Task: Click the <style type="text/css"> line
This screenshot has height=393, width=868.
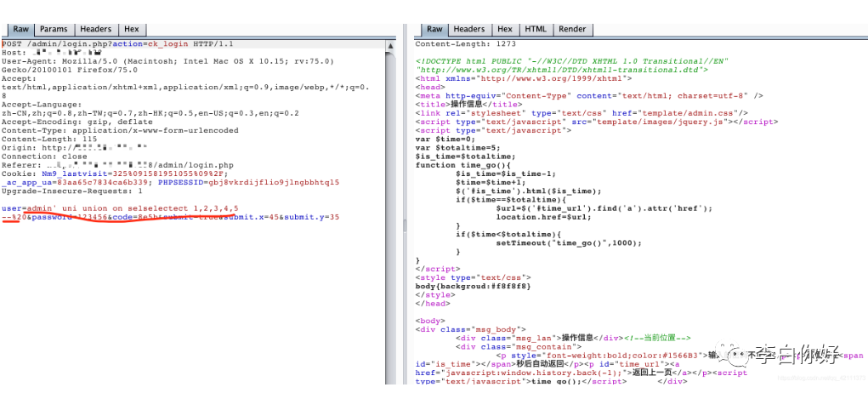Action: pos(474,277)
